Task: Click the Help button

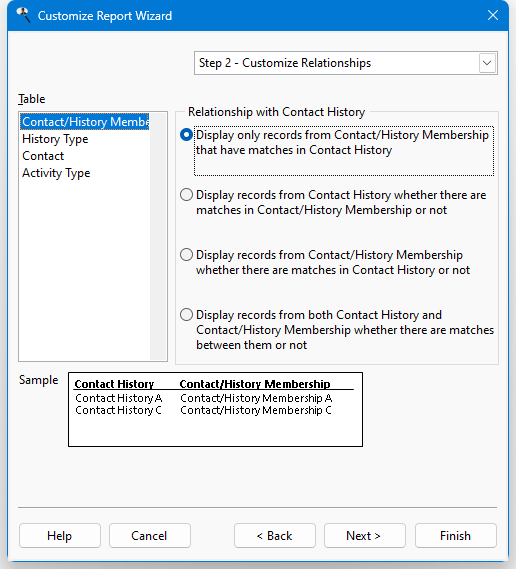Action: click(x=60, y=536)
